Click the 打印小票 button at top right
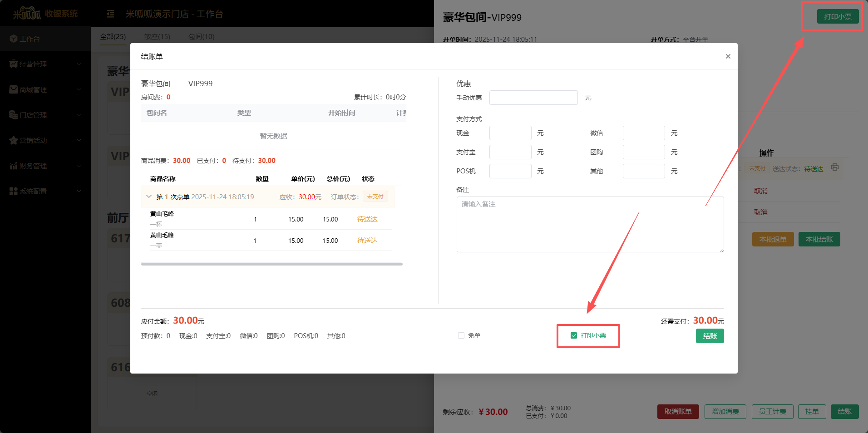 tap(838, 16)
